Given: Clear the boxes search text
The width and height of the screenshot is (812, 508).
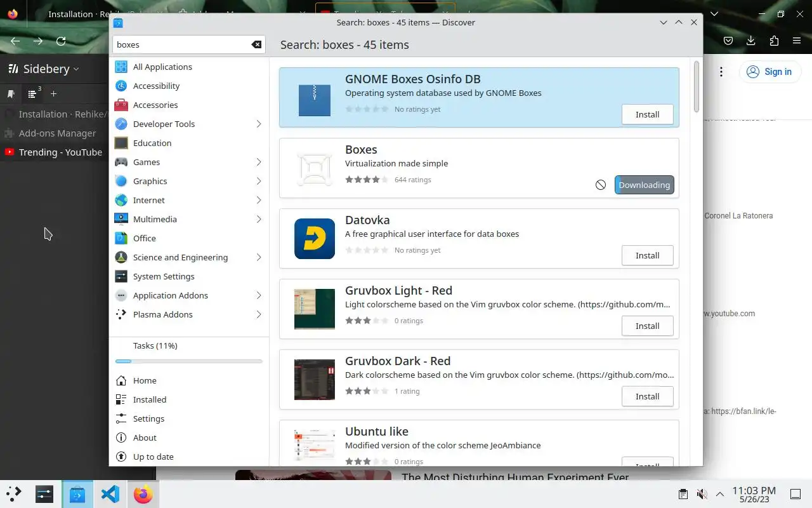Looking at the screenshot, I should click(x=256, y=44).
